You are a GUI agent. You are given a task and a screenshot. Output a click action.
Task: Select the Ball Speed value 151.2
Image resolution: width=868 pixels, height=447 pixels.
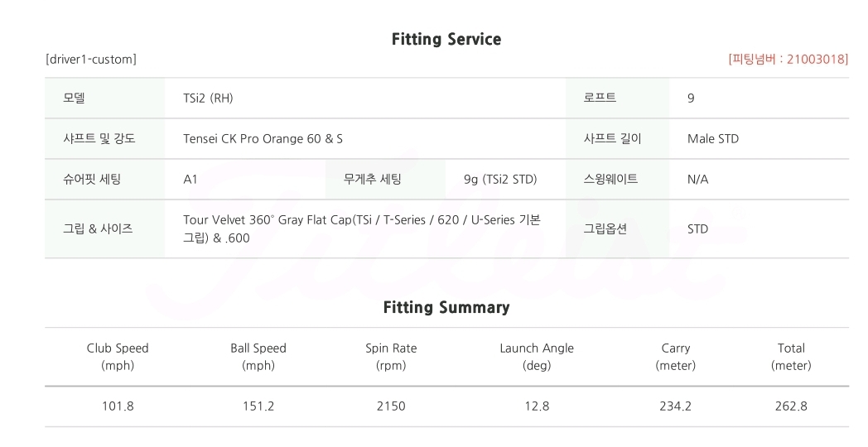coord(258,406)
